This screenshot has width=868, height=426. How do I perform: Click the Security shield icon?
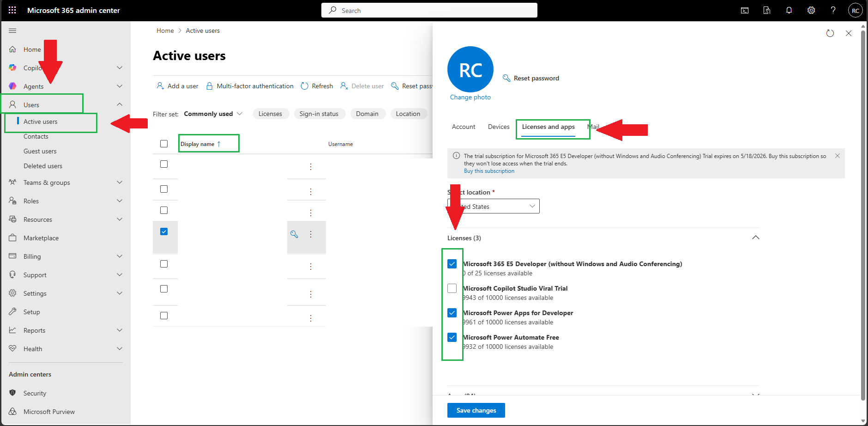(12, 393)
